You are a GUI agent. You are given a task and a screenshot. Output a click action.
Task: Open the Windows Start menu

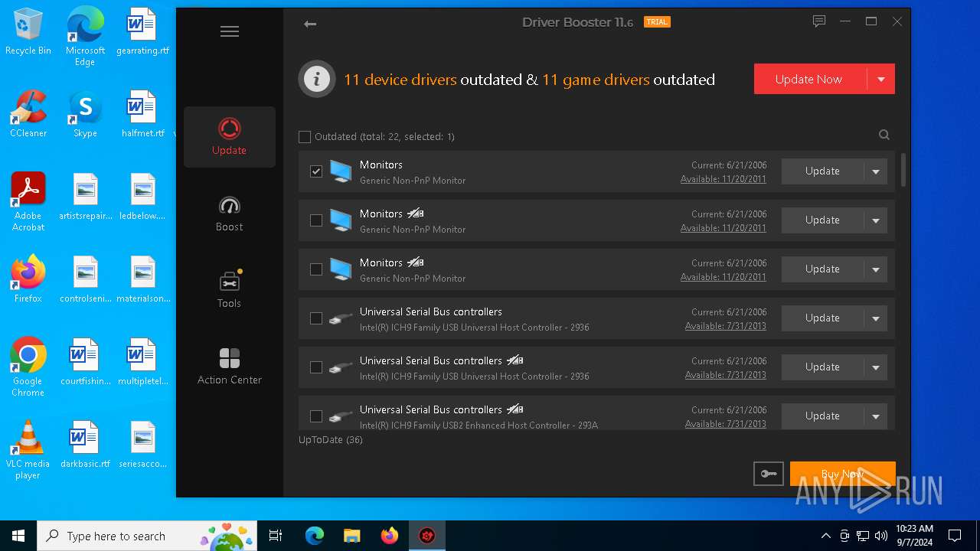pyautogui.click(x=18, y=536)
